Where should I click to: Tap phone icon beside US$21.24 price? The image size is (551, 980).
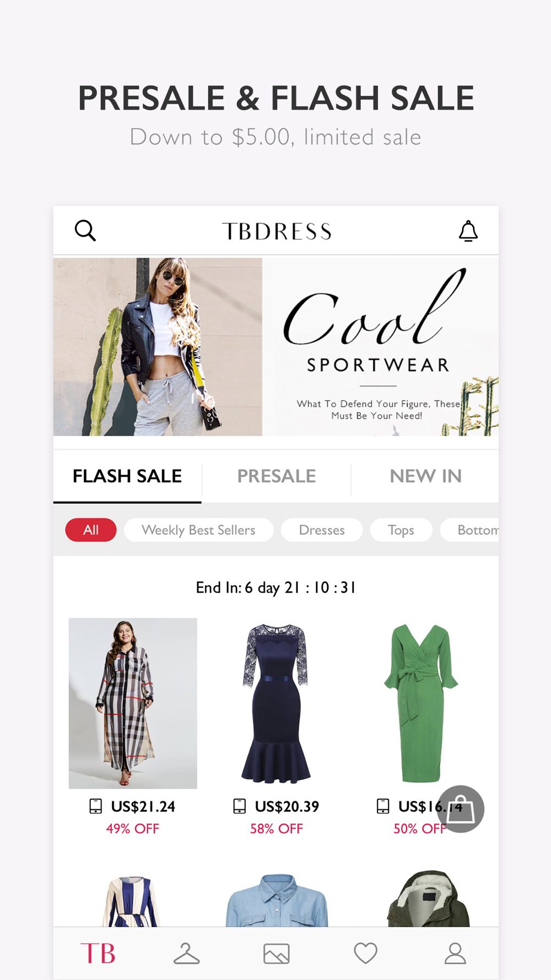point(96,806)
